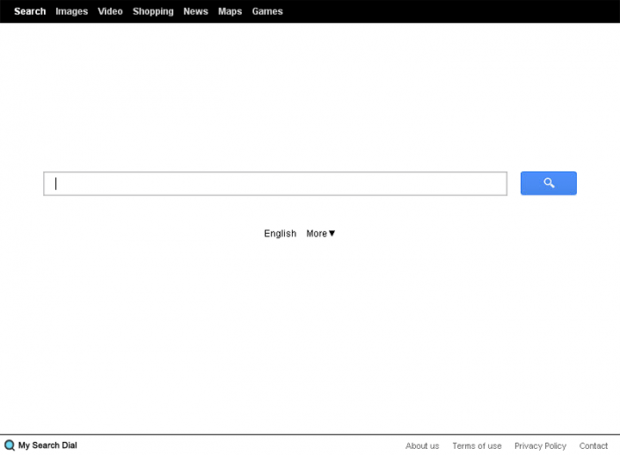Select the Search tab in top bar
This screenshot has width=620, height=455.
pyautogui.click(x=30, y=11)
